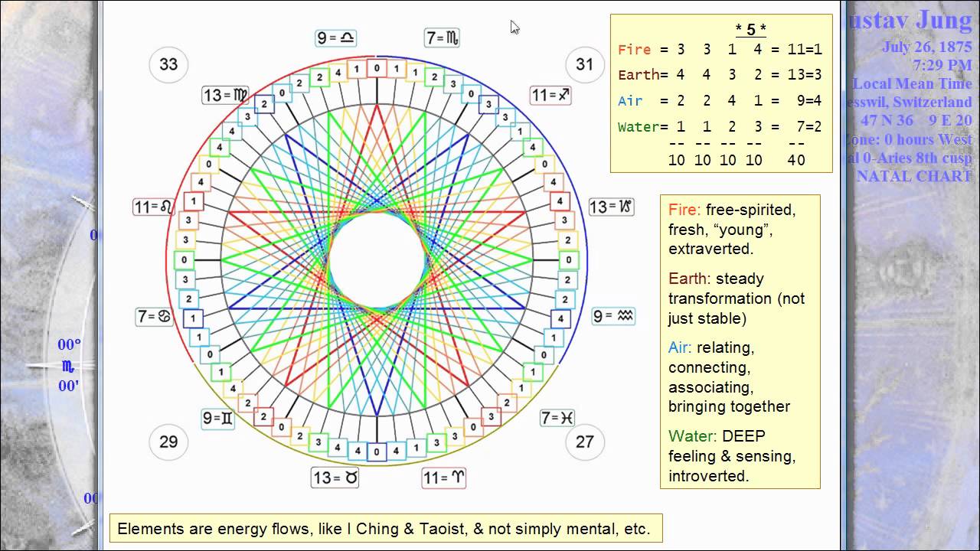Select the '11 = Aries' glyph label

pyautogui.click(x=443, y=478)
